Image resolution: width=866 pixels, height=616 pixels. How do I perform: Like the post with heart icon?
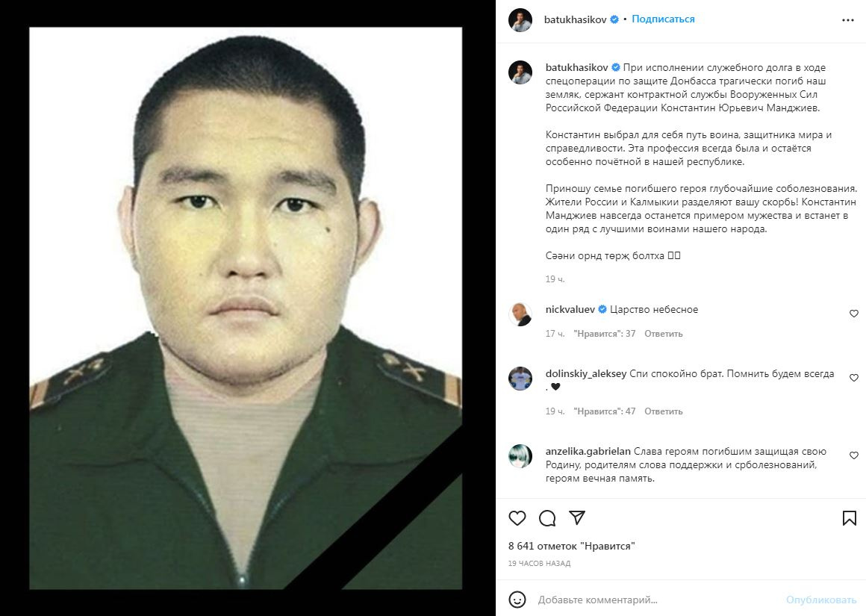[517, 518]
